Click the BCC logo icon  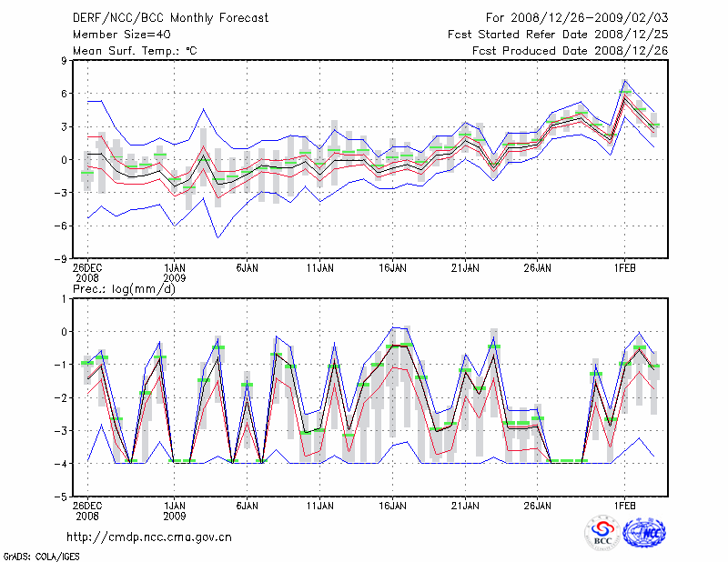602,532
